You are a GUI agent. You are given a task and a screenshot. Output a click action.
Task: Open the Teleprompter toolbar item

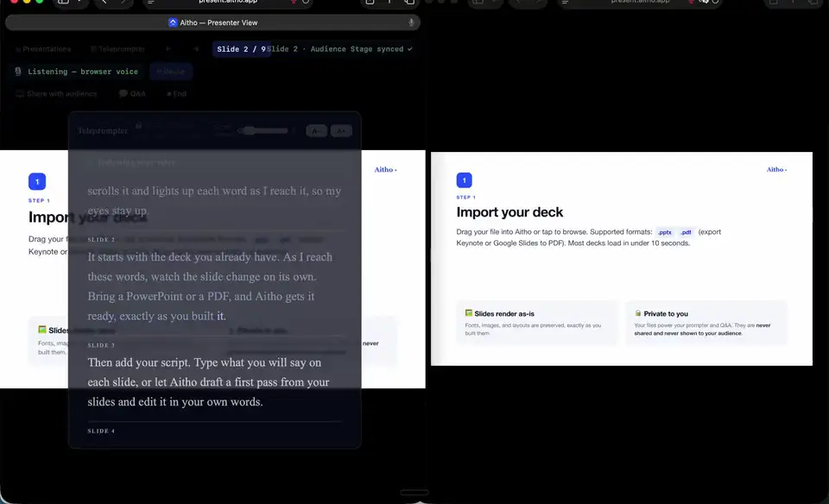(x=118, y=49)
